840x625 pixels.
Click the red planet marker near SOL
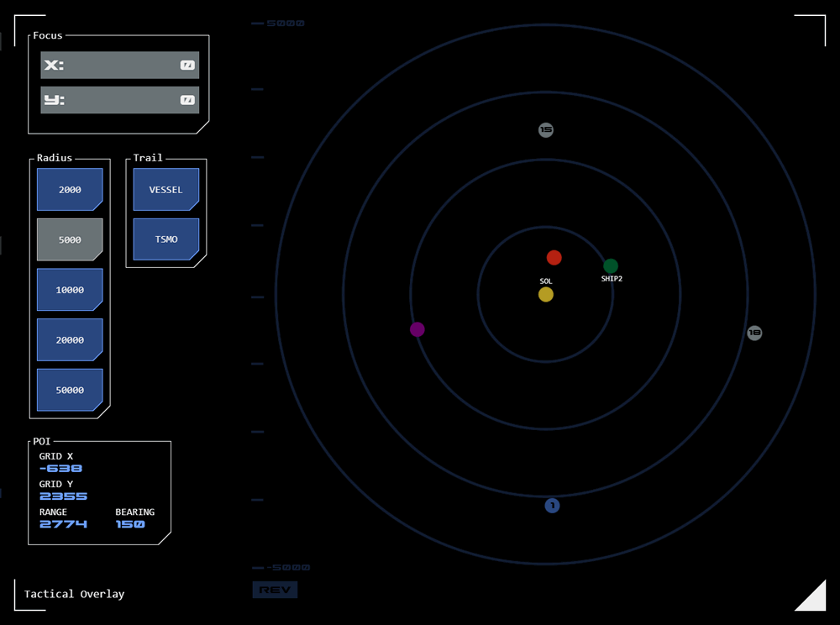[554, 258]
